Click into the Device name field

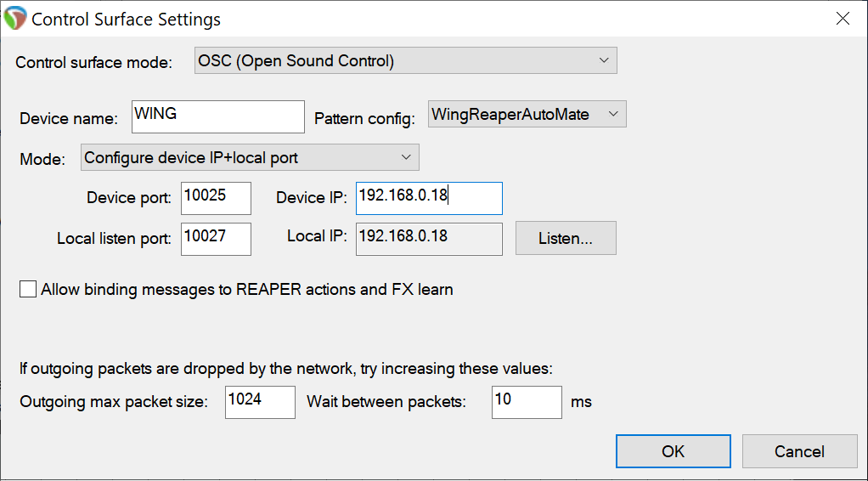(218, 116)
